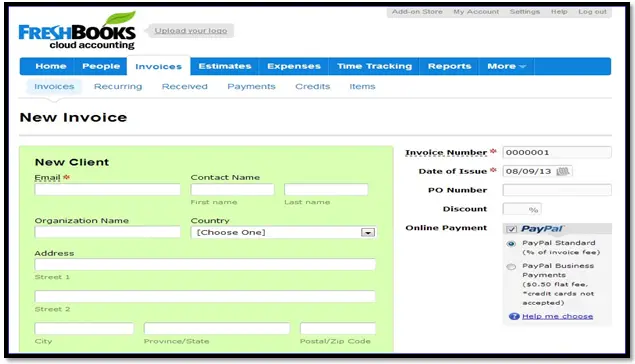Viewport: 635px width, 364px height.
Task: Open the Settings link at top
Action: point(524,12)
